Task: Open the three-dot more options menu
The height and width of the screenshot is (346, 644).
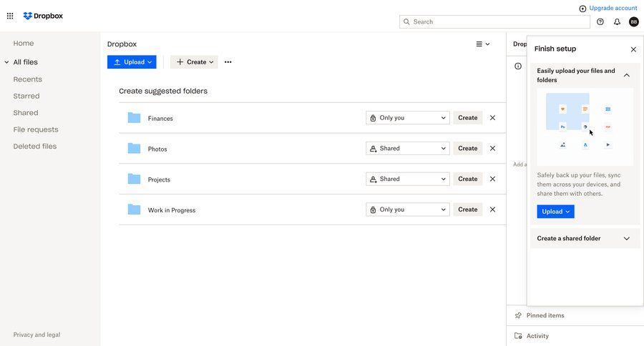Action: [228, 62]
